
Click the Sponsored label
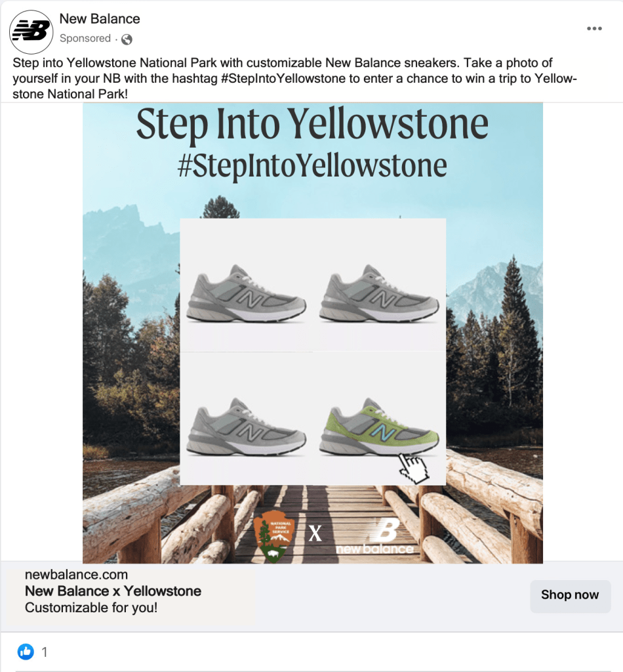(85, 39)
